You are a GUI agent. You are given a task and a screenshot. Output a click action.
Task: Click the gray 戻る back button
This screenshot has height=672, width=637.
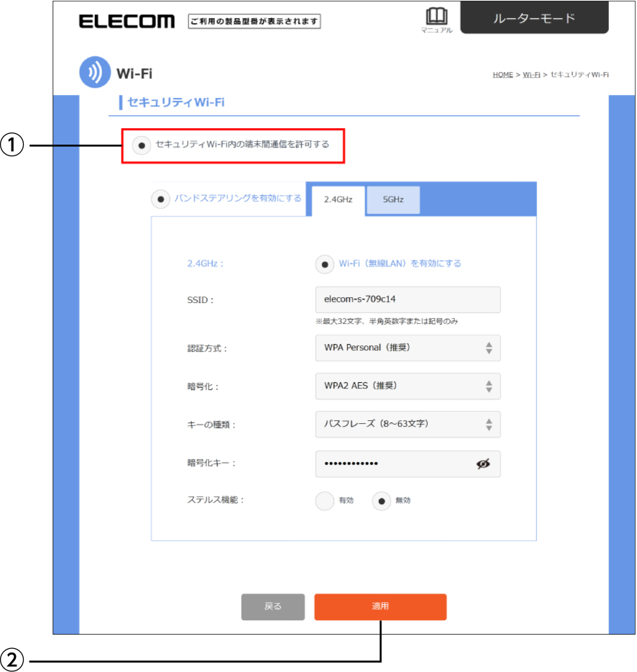click(273, 607)
